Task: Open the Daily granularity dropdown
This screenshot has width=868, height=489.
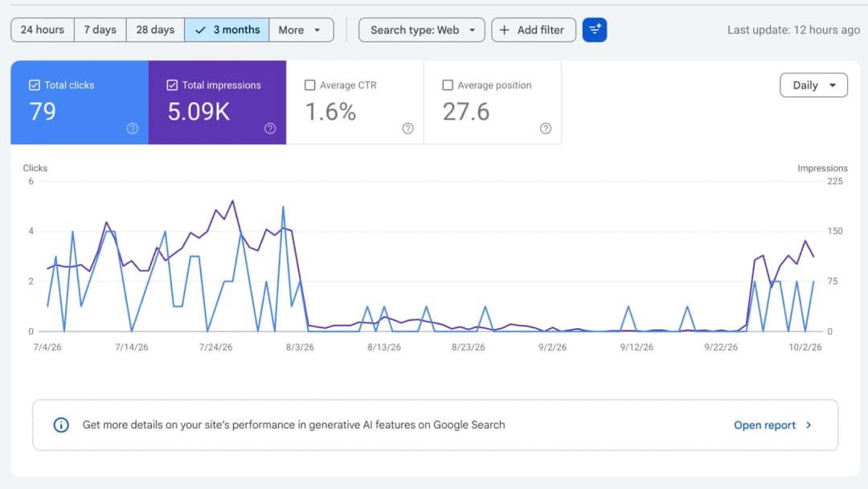Action: 813,85
